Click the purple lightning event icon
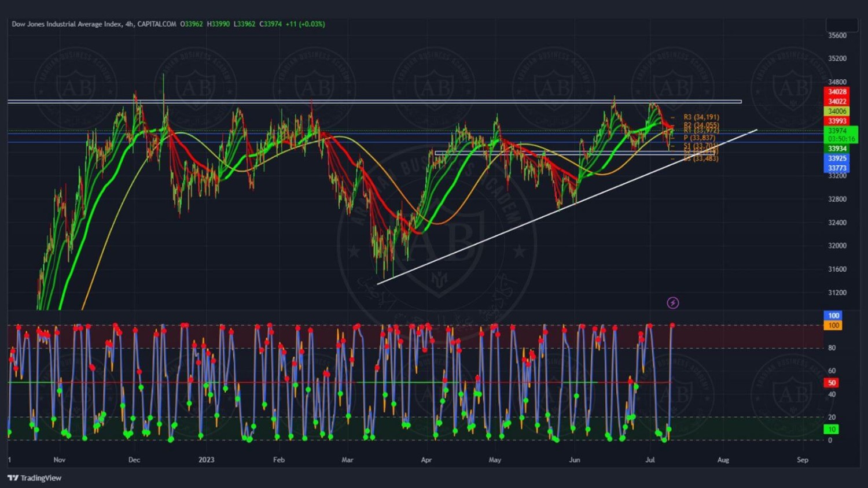This screenshot has width=868, height=488. 672,302
